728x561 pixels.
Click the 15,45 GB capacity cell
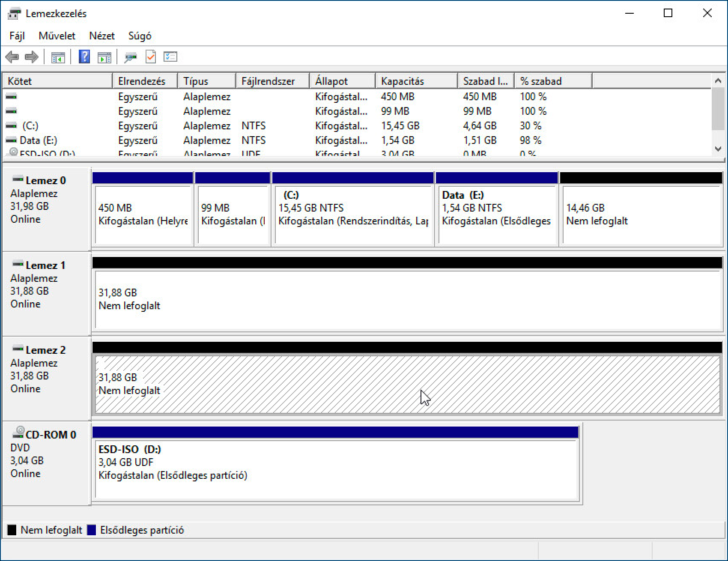click(400, 126)
